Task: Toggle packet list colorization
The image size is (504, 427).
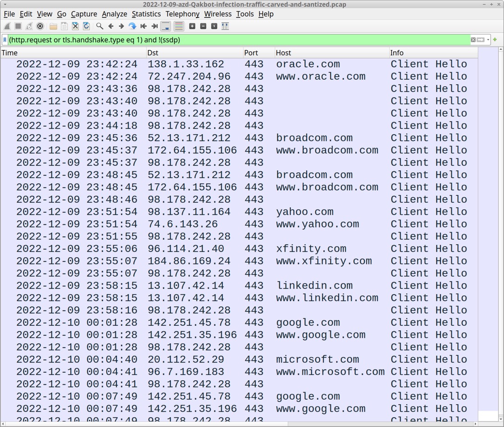Action: tap(179, 26)
